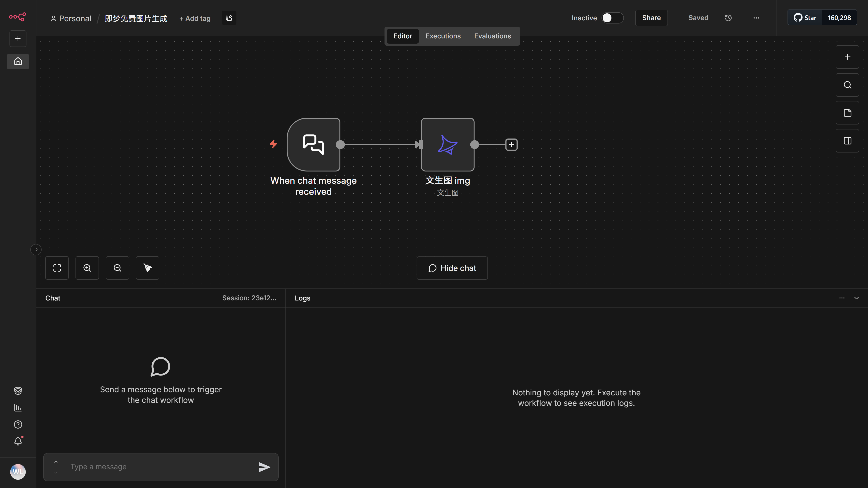Collapse the Logs panel chevron

856,298
